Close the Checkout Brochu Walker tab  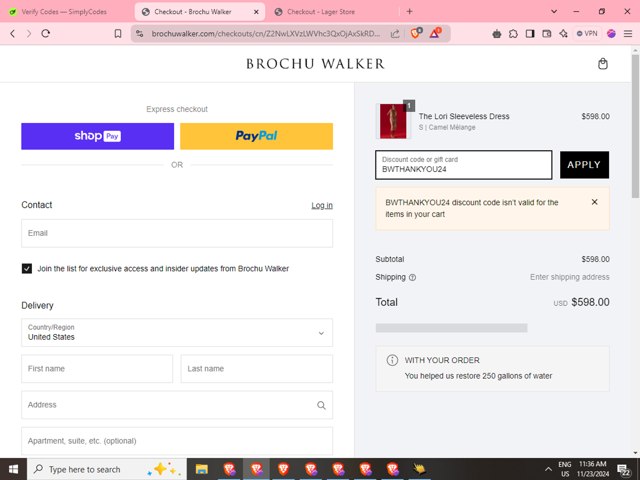point(256,12)
